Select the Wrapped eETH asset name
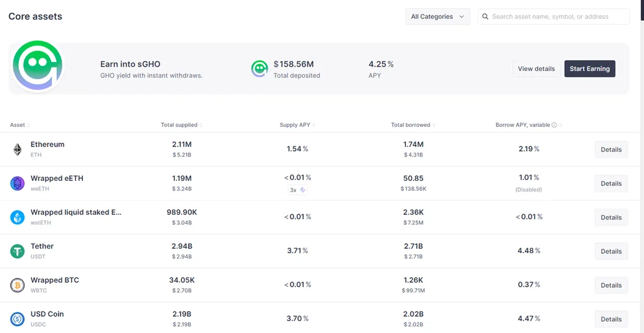The width and height of the screenshot is (644, 333). [x=57, y=178]
